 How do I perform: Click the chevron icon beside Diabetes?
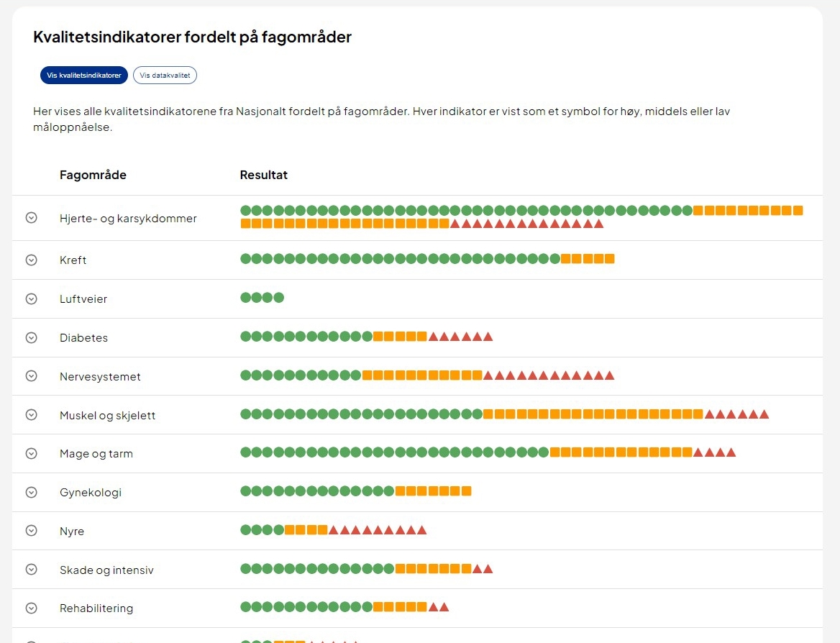coord(31,337)
